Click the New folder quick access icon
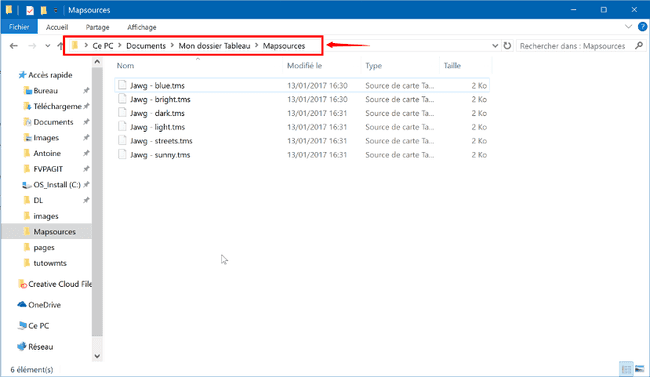This screenshot has width=650, height=377. coord(44,10)
